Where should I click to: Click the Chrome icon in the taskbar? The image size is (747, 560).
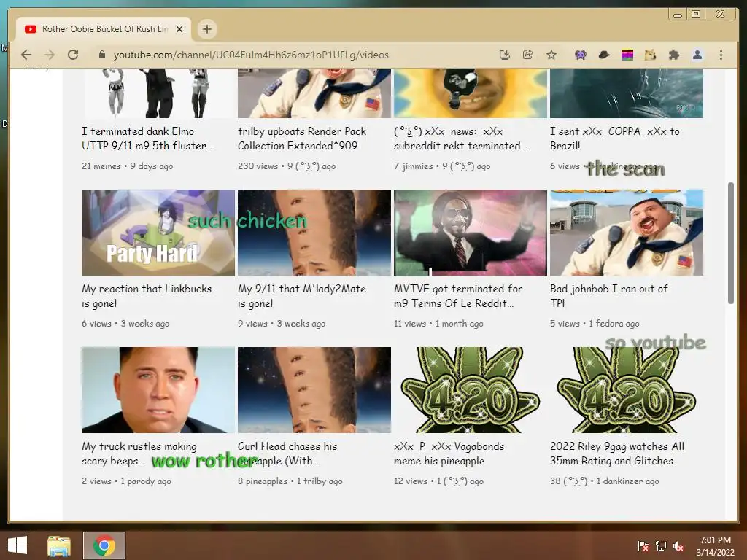pos(104,545)
